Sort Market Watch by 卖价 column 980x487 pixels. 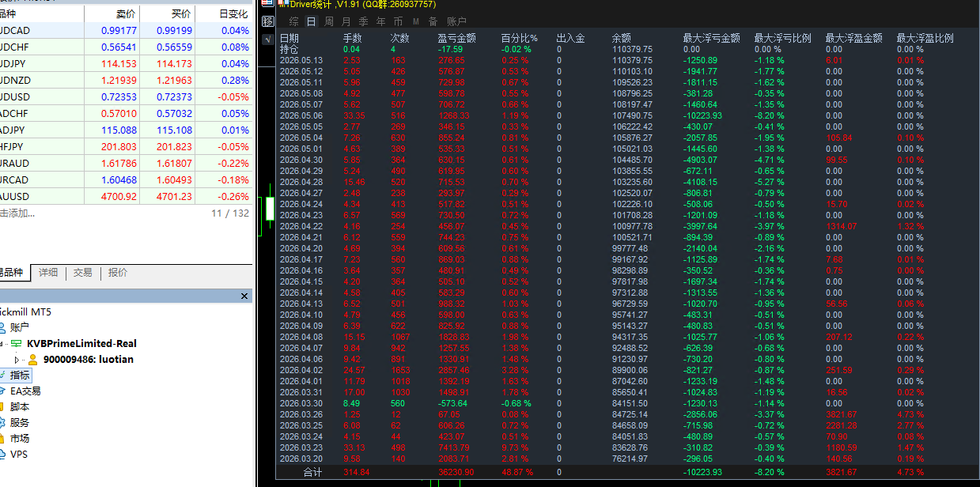coord(125,14)
